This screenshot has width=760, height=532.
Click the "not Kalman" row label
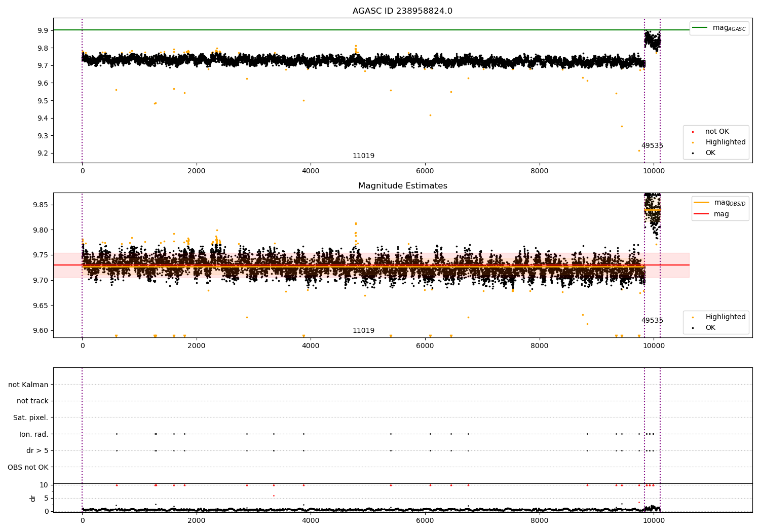(x=28, y=385)
